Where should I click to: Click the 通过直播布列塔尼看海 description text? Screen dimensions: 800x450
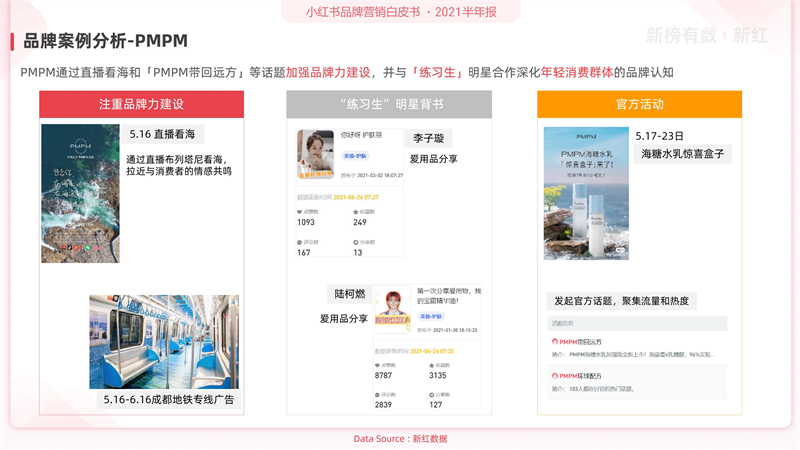(x=179, y=165)
